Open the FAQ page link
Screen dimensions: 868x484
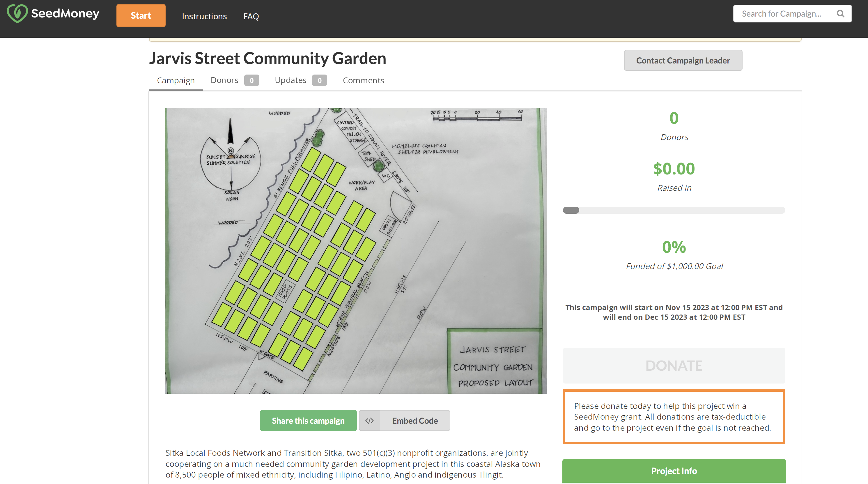[x=251, y=16]
